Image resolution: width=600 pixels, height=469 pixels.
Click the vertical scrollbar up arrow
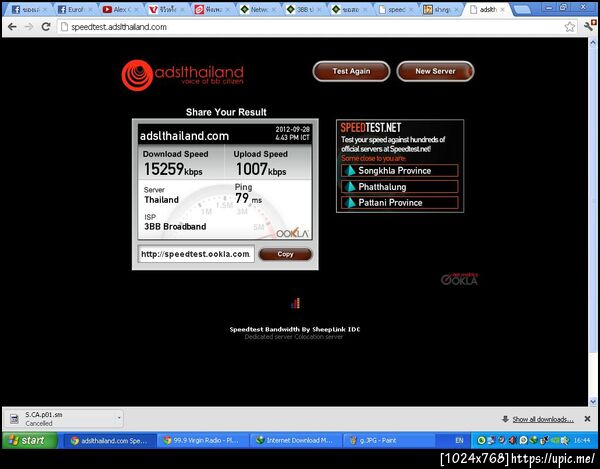pyautogui.click(x=593, y=42)
